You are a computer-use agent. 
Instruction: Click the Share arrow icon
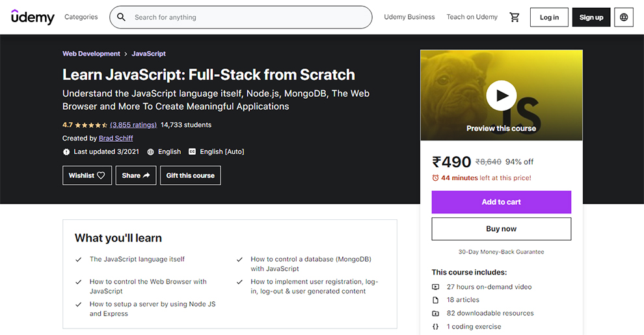(146, 175)
